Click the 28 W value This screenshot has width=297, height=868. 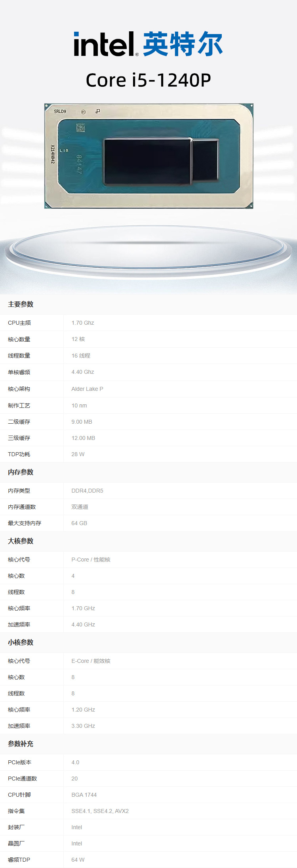click(78, 454)
